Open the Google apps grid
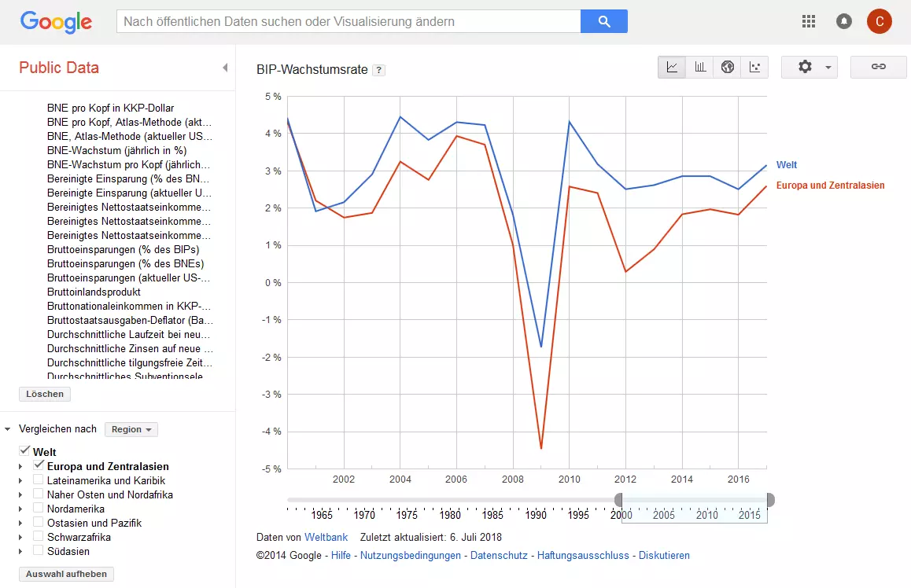The image size is (911, 588). tap(809, 21)
